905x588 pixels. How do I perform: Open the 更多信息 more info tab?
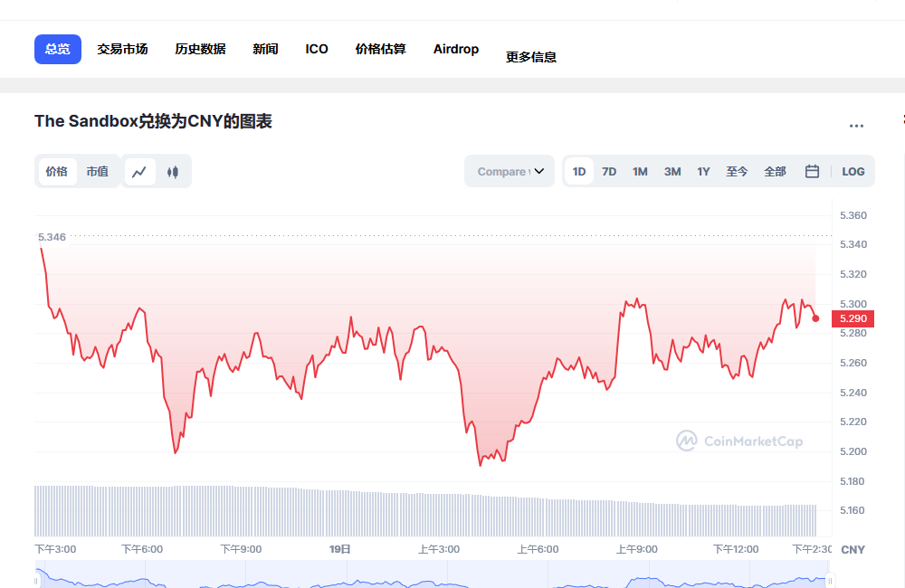531,57
